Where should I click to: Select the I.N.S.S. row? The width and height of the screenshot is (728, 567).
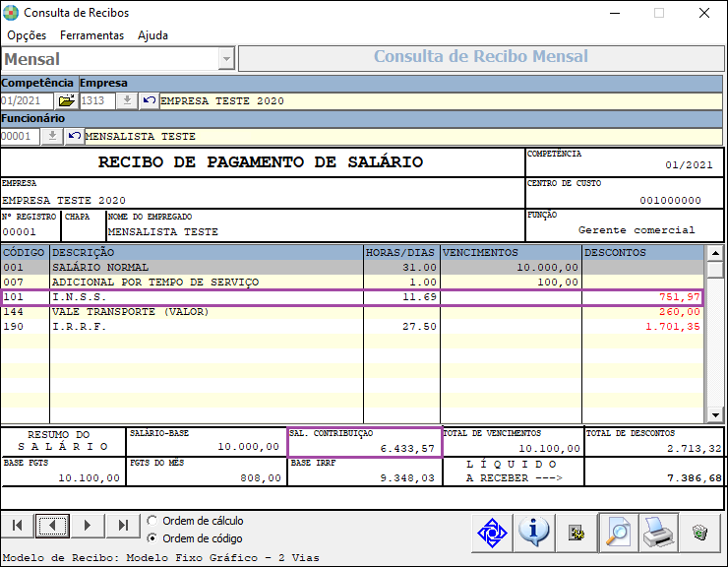(x=352, y=297)
